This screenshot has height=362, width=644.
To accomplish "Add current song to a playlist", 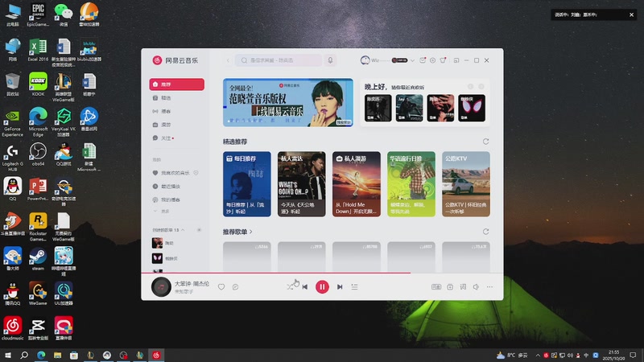I will 450,287.
